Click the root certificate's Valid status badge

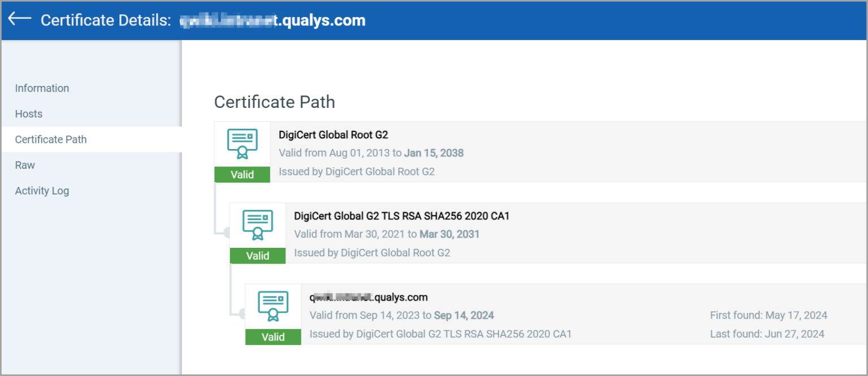[242, 174]
